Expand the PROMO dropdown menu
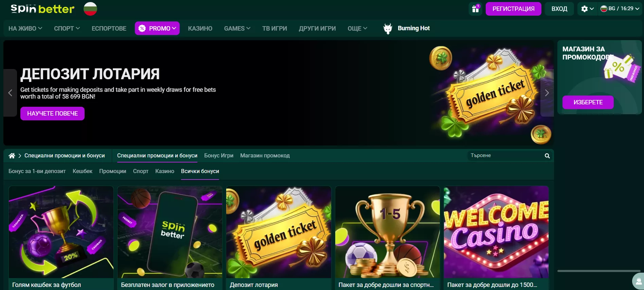The height and width of the screenshot is (290, 644). point(157,28)
